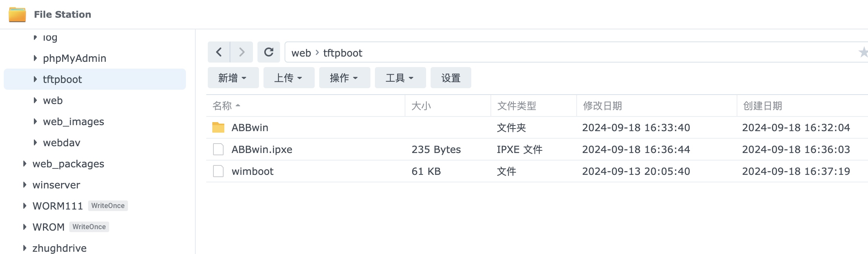Image resolution: width=868 pixels, height=254 pixels.
Task: Open the 操作 dropdown menu
Action: point(344,78)
